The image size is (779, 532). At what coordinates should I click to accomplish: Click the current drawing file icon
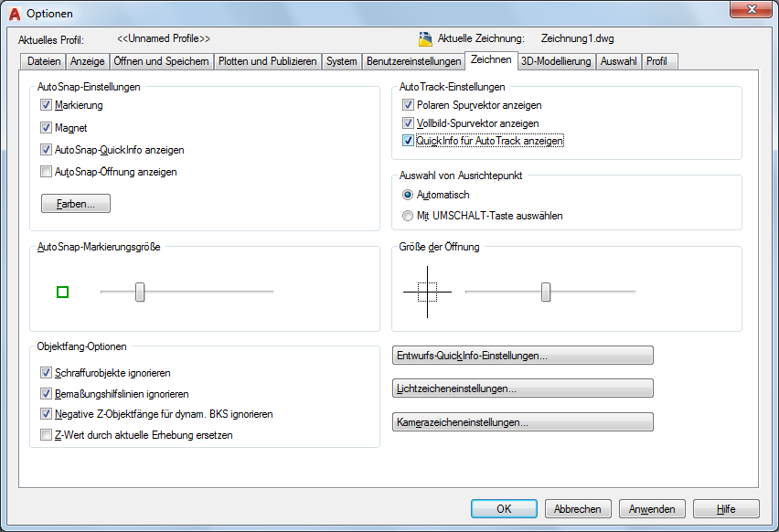tap(425, 38)
